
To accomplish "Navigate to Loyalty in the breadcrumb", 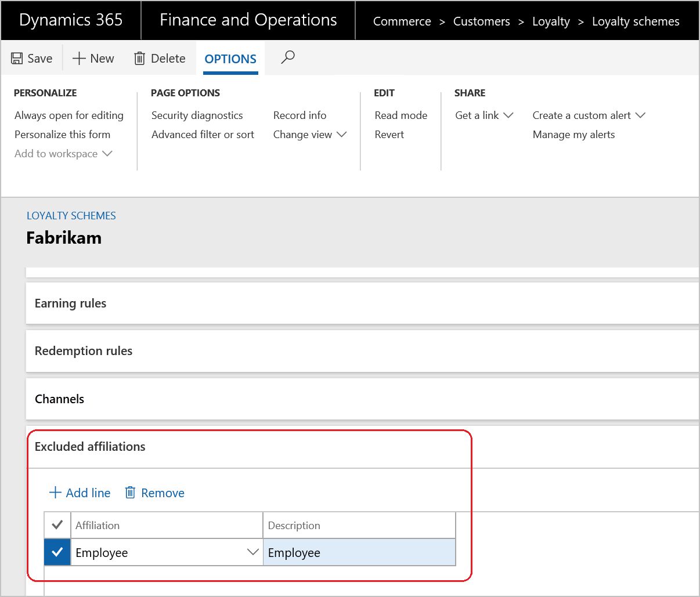I will 550,21.
